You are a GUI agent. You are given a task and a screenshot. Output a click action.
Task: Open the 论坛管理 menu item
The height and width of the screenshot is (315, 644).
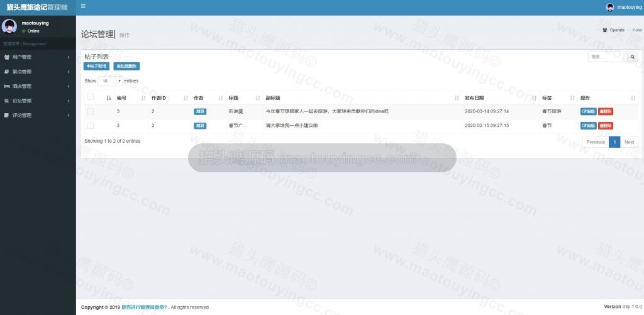(38, 101)
